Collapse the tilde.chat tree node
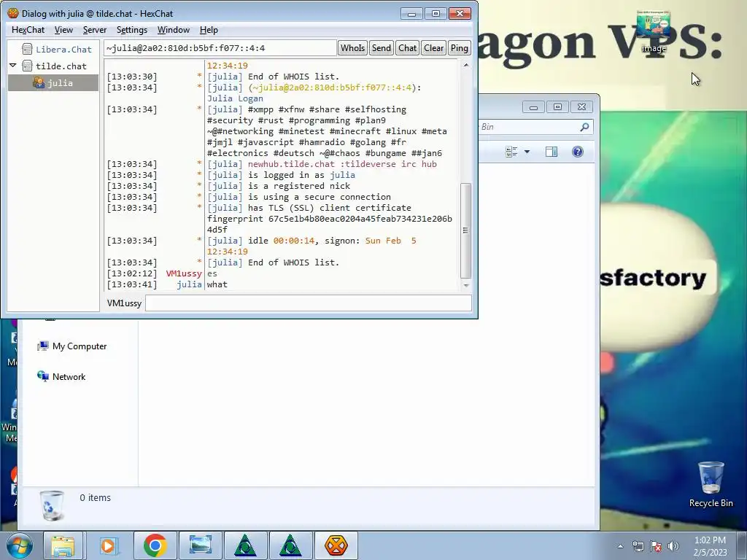 [13, 66]
